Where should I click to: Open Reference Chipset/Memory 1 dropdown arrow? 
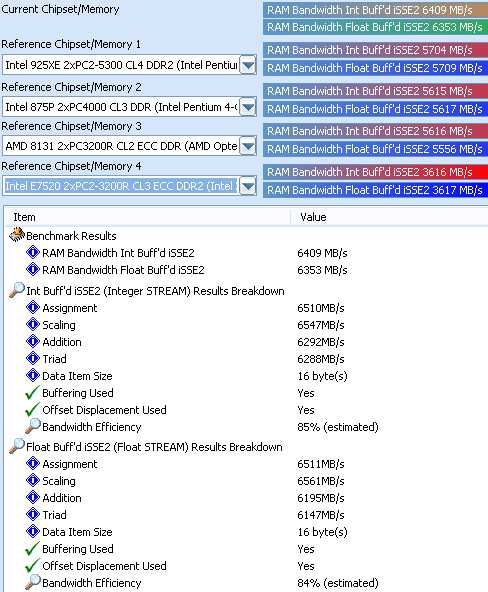click(x=248, y=65)
